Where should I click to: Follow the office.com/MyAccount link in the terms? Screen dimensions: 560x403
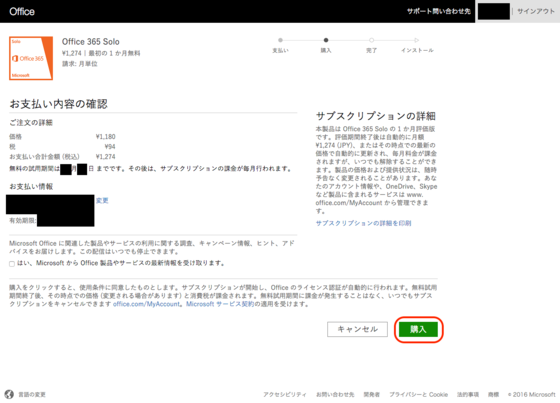coord(146,304)
